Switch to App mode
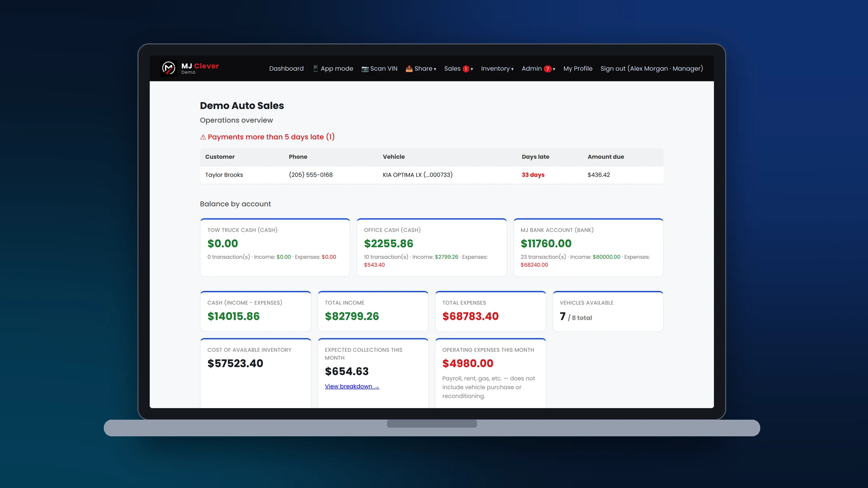The height and width of the screenshot is (488, 868). [333, 69]
